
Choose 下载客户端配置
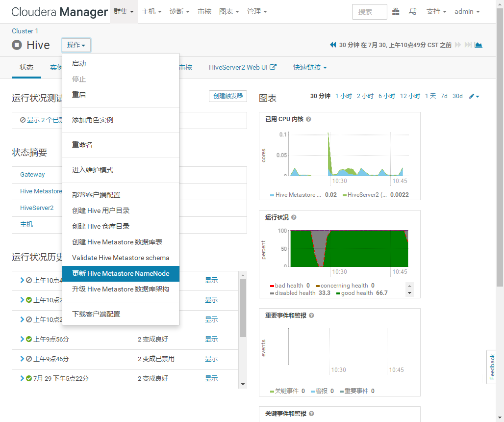(x=121, y=314)
